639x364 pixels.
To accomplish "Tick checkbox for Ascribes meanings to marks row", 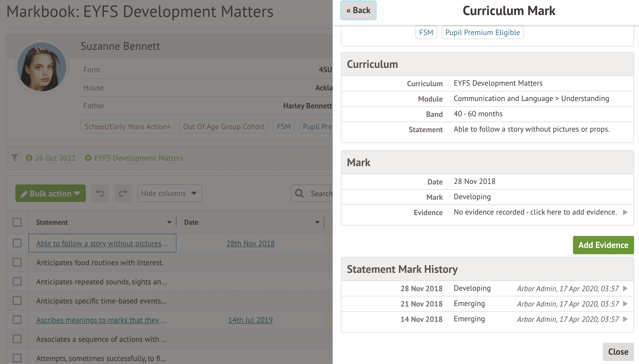I will 17,320.
